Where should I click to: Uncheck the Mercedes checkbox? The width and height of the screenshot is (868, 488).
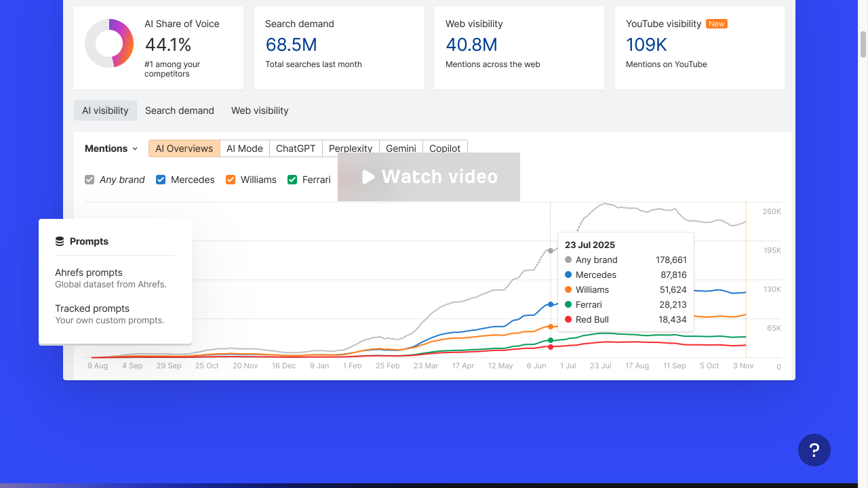(161, 180)
